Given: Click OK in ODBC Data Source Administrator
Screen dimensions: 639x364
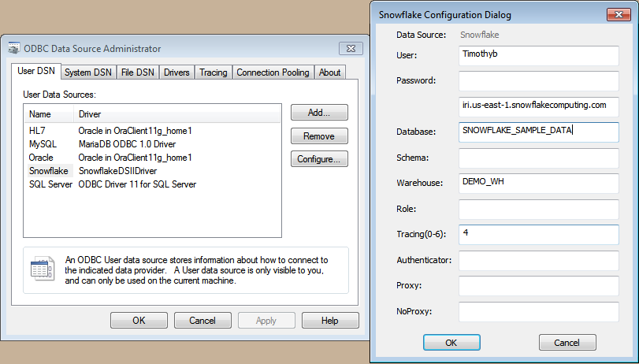Looking at the screenshot, I should coord(139,321).
